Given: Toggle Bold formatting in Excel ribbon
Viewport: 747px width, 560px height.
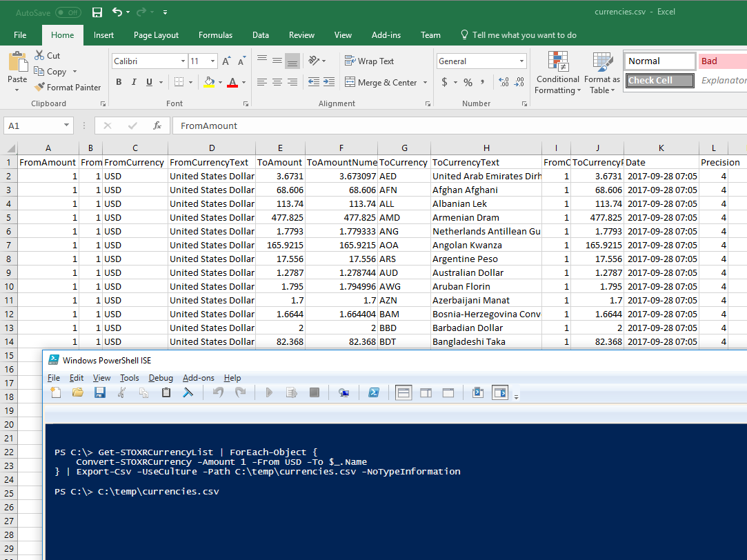Looking at the screenshot, I should click(119, 83).
